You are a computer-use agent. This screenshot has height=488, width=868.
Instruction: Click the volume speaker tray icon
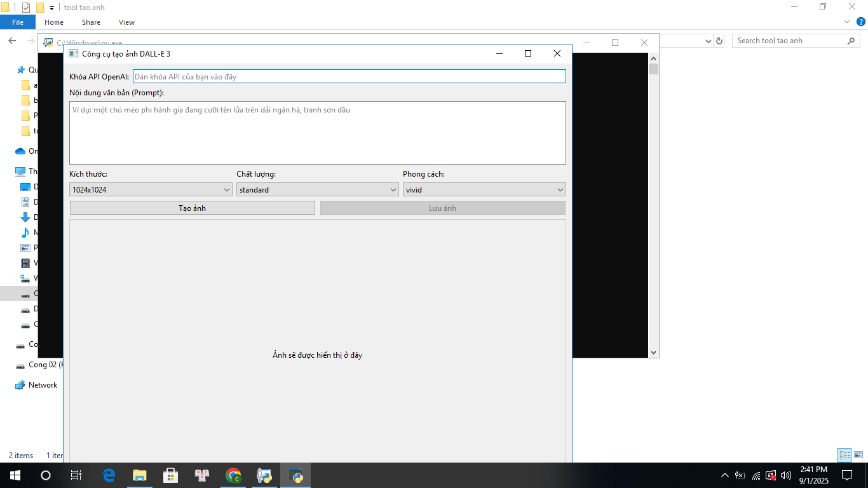[786, 475]
